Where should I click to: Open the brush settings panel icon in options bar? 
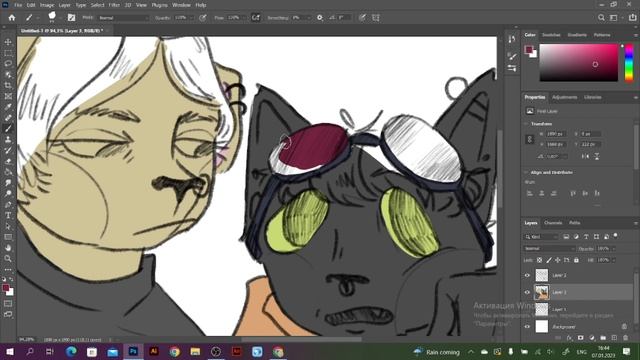pos(71,18)
